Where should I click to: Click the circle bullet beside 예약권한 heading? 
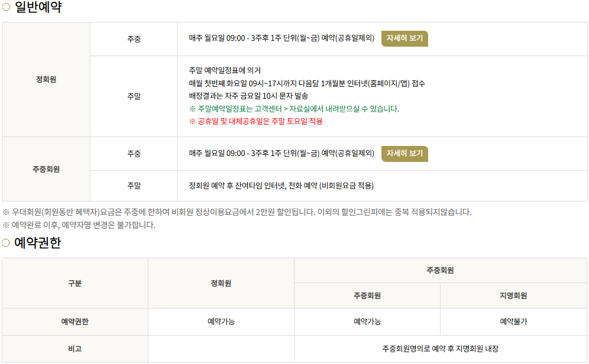point(6,243)
